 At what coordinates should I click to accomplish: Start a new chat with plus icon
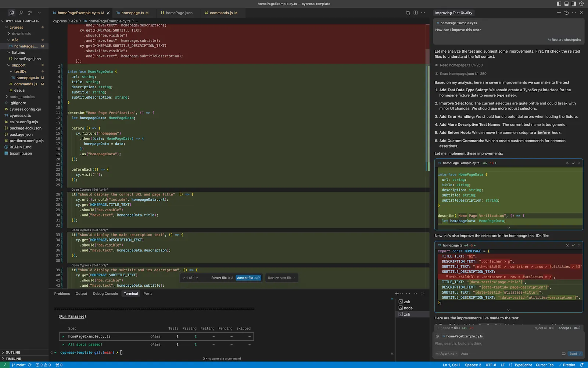[559, 13]
